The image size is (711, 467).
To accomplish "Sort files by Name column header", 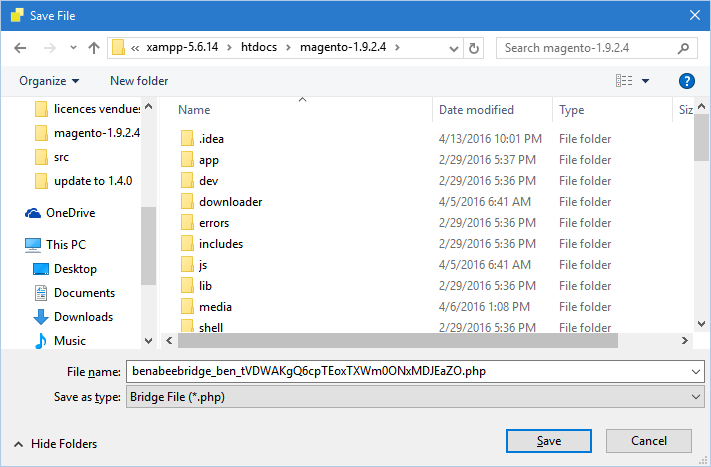I will [x=194, y=110].
